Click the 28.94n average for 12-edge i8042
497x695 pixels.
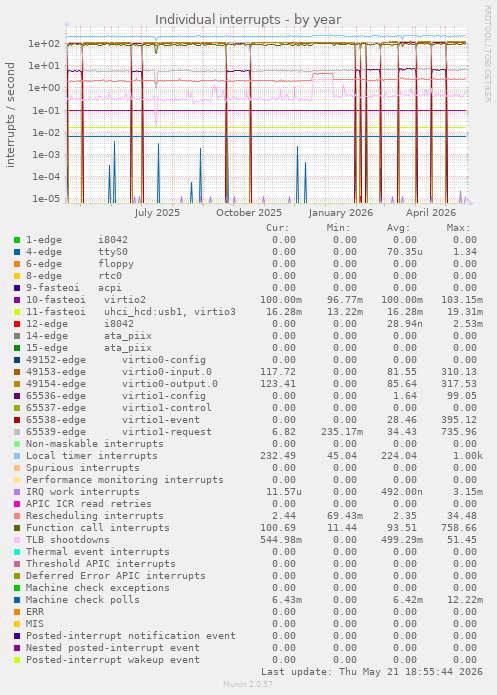coord(405,324)
